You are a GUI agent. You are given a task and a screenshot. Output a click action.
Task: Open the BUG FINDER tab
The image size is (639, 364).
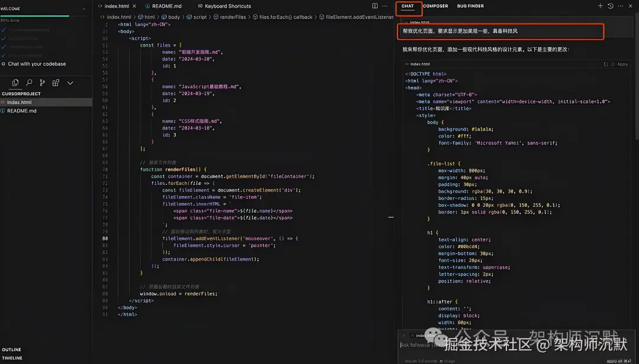pyautogui.click(x=470, y=6)
